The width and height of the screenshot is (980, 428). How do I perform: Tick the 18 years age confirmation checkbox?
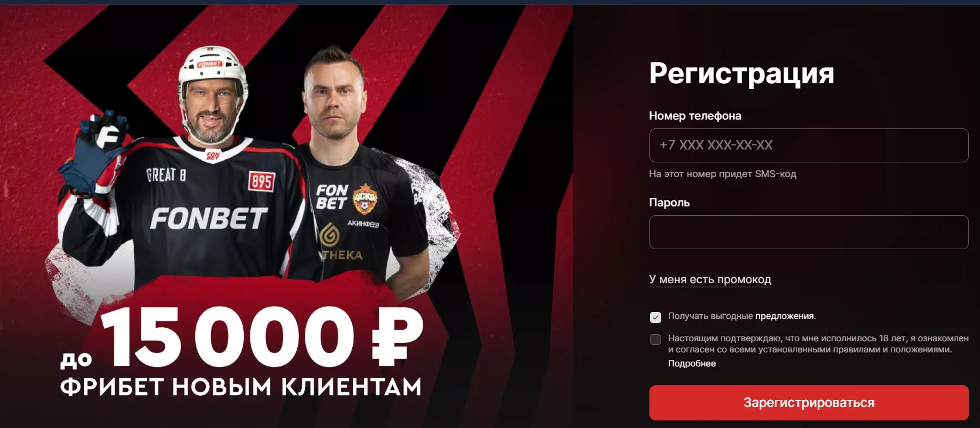pyautogui.click(x=656, y=339)
